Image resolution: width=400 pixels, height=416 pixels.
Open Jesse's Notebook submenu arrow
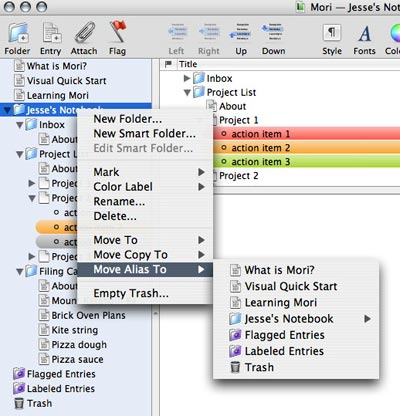coord(367,319)
